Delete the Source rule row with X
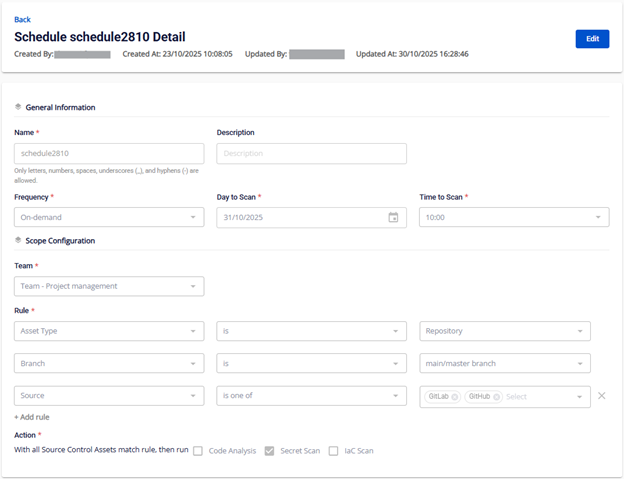Screen dimensions: 624x479 [x=601, y=396]
